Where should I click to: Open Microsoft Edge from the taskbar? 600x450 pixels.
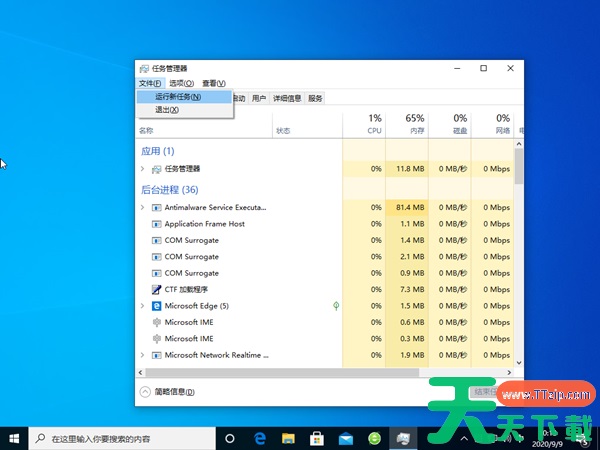click(258, 438)
